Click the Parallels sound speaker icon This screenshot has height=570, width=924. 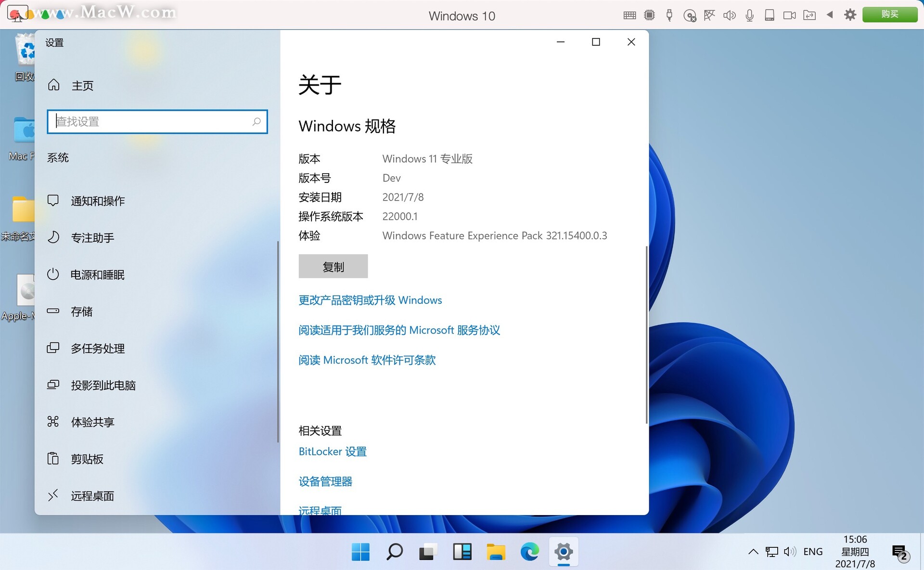(729, 15)
